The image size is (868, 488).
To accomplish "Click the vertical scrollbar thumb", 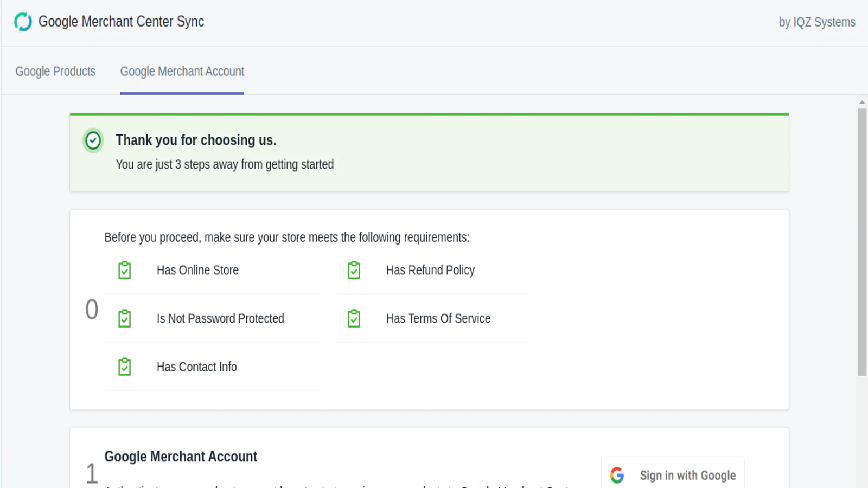I will tap(862, 241).
